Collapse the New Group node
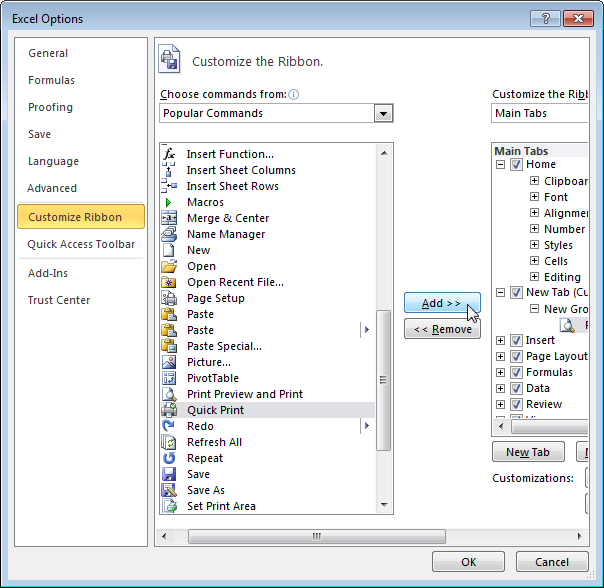Viewport: 604px width, 588px height. pyautogui.click(x=534, y=309)
